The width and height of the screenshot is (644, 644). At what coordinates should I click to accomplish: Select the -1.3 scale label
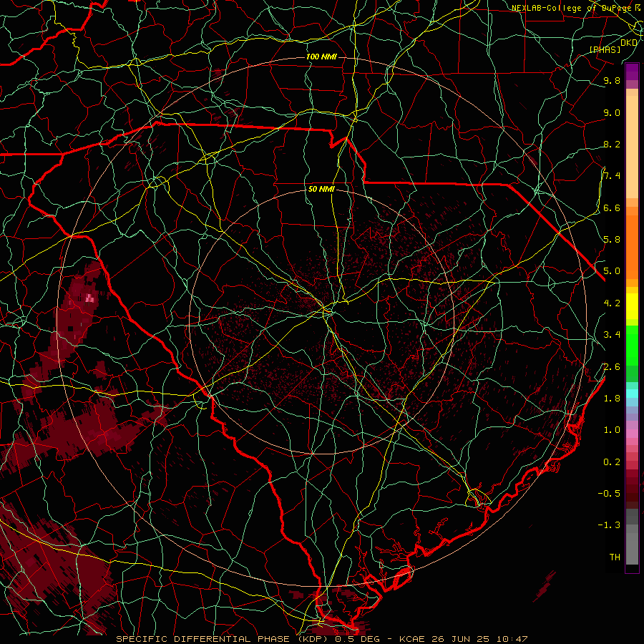(x=609, y=525)
